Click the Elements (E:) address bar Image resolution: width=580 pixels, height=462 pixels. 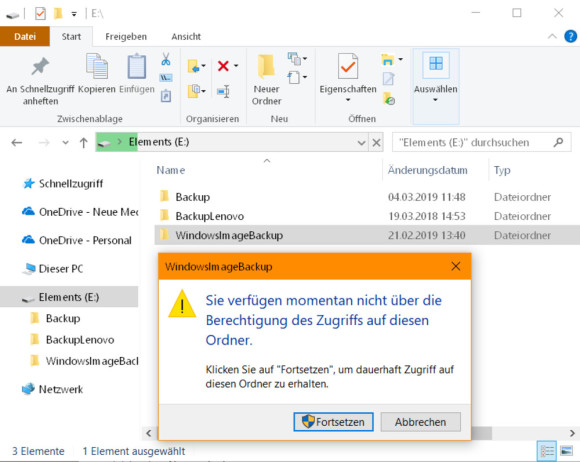(x=232, y=142)
